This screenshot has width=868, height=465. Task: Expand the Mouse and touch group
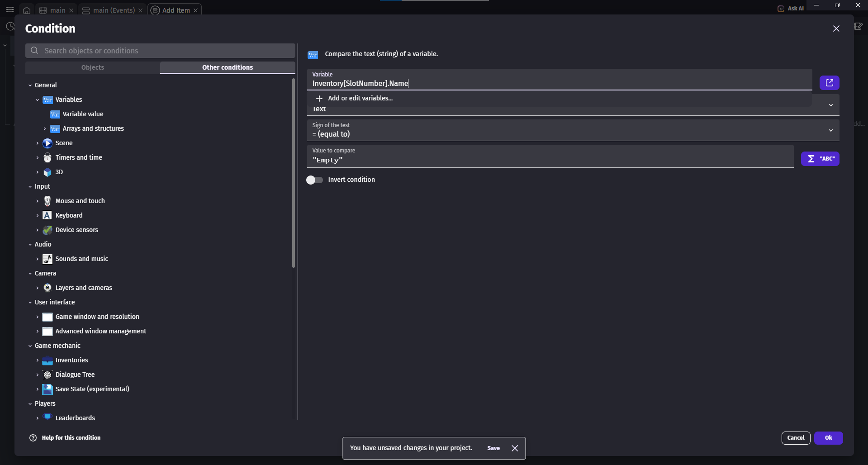coord(38,201)
